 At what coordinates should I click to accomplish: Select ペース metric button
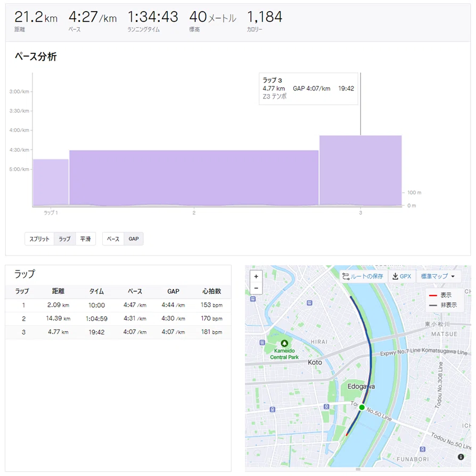[x=113, y=239]
